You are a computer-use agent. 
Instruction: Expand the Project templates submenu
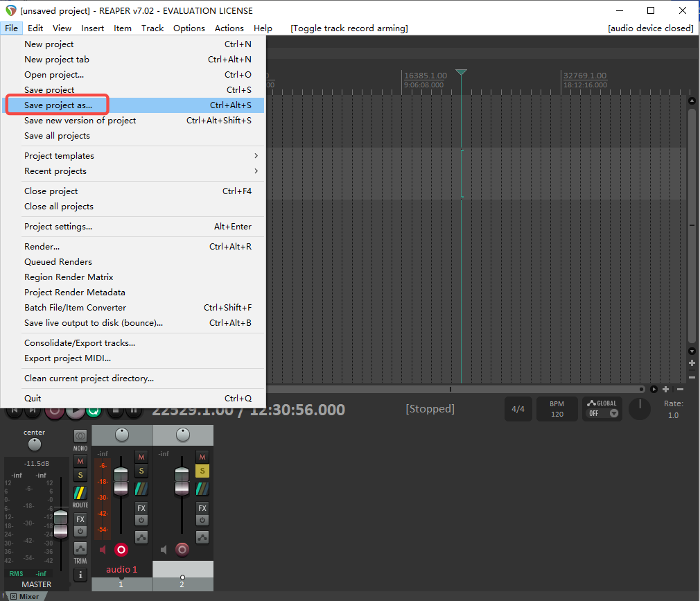point(141,156)
